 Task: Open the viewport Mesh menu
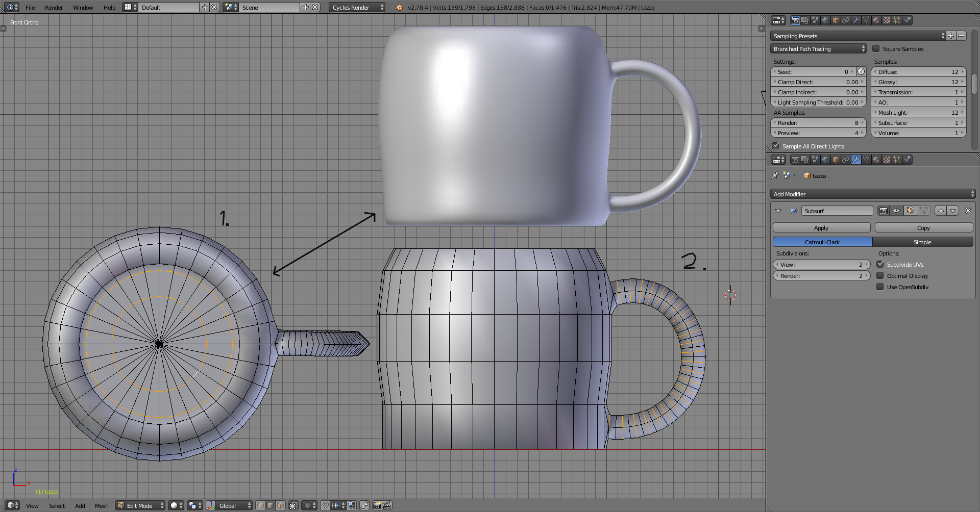(102, 505)
